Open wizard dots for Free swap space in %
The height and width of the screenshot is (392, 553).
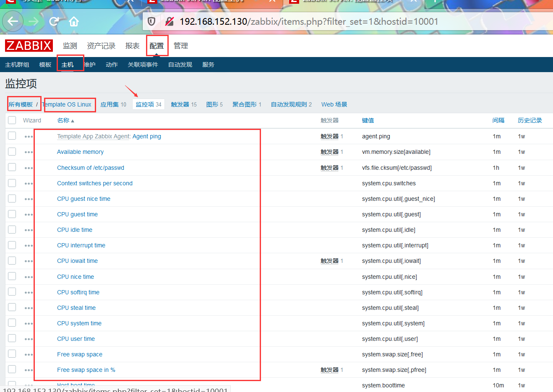29,370
